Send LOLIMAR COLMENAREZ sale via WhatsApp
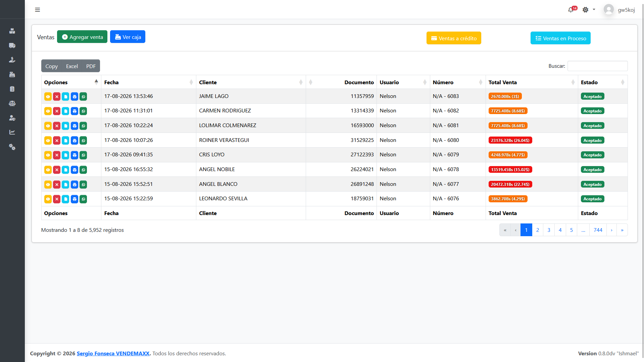644x362 pixels. (83, 126)
